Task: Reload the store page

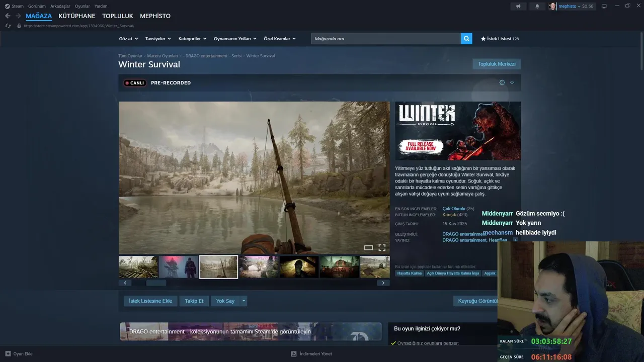Action: (x=8, y=26)
